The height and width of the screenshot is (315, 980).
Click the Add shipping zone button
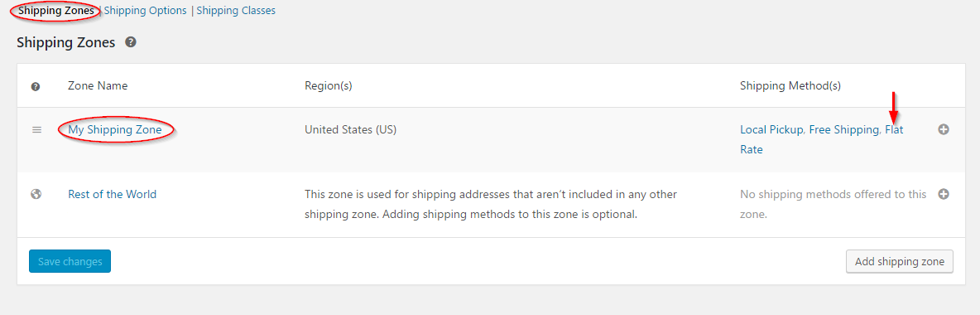click(900, 261)
